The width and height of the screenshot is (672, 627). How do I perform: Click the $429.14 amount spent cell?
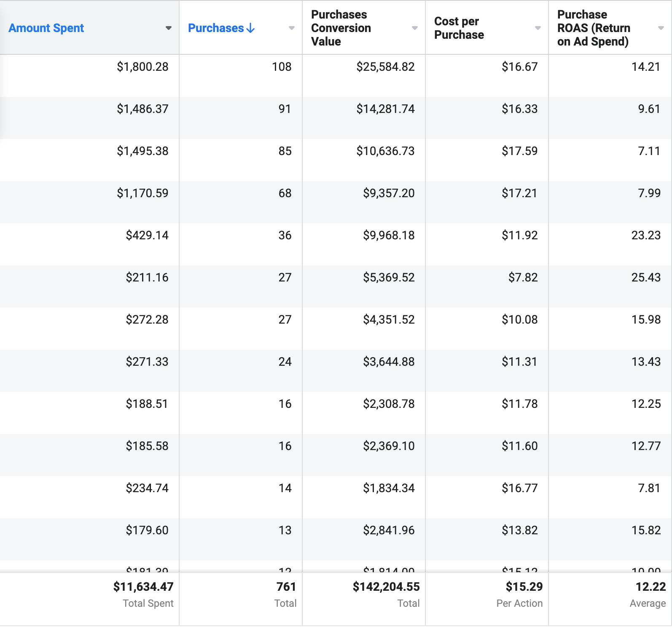coord(147,236)
